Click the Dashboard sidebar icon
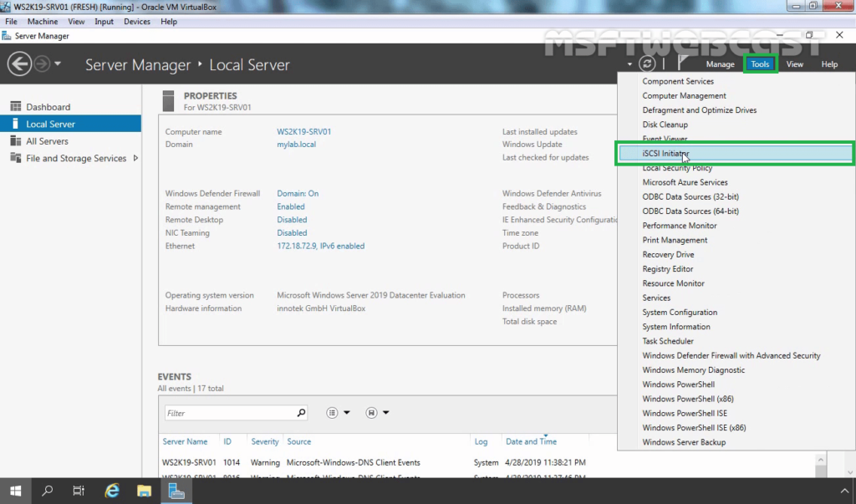856x504 pixels. [x=16, y=106]
